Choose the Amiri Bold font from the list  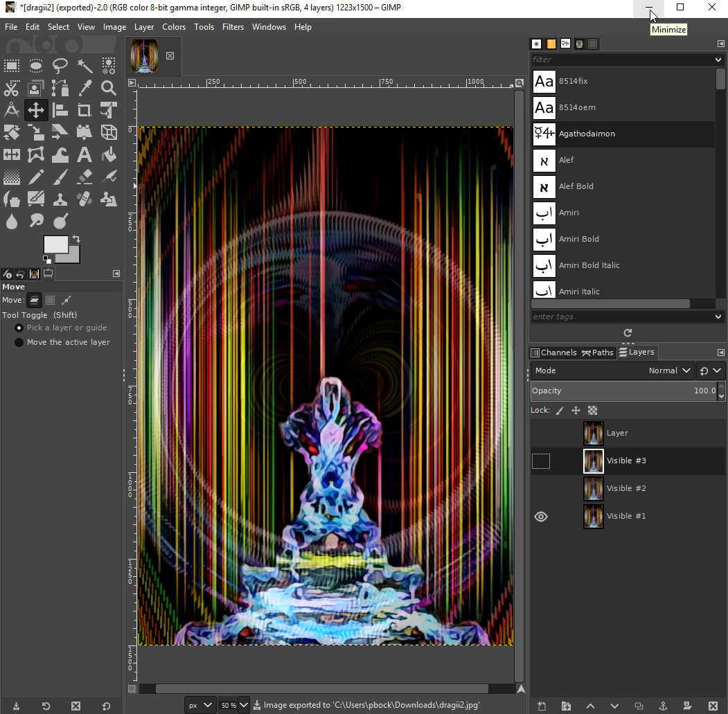[x=578, y=239]
